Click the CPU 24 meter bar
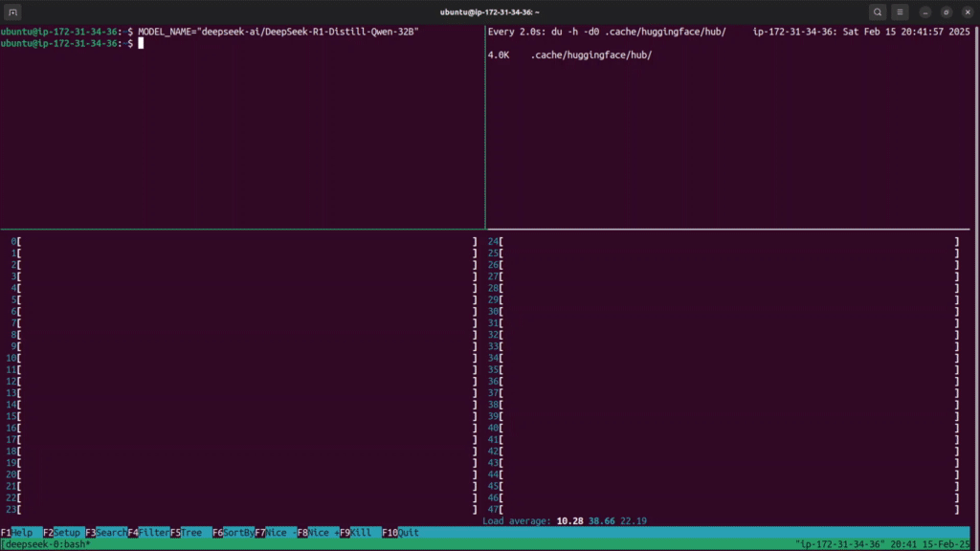 (724, 241)
